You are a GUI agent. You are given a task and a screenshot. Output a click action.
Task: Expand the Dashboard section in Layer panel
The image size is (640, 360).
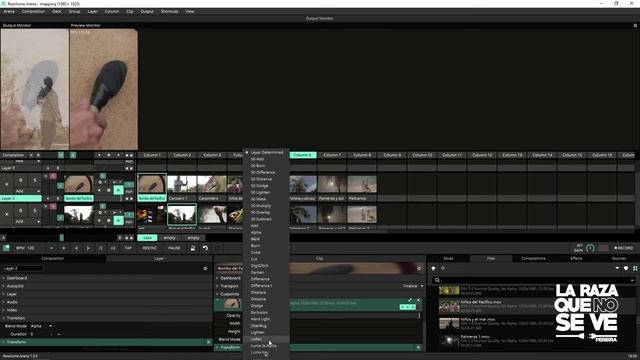106,278
